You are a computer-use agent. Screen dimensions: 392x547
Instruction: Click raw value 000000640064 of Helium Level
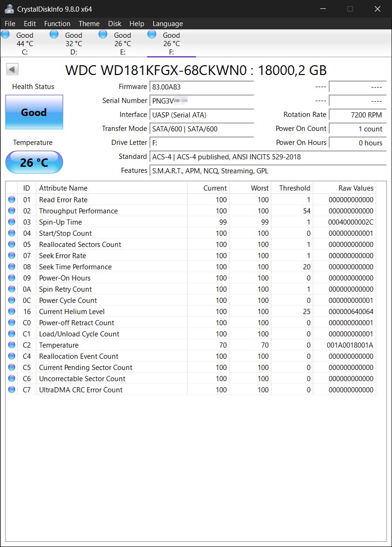(351, 311)
